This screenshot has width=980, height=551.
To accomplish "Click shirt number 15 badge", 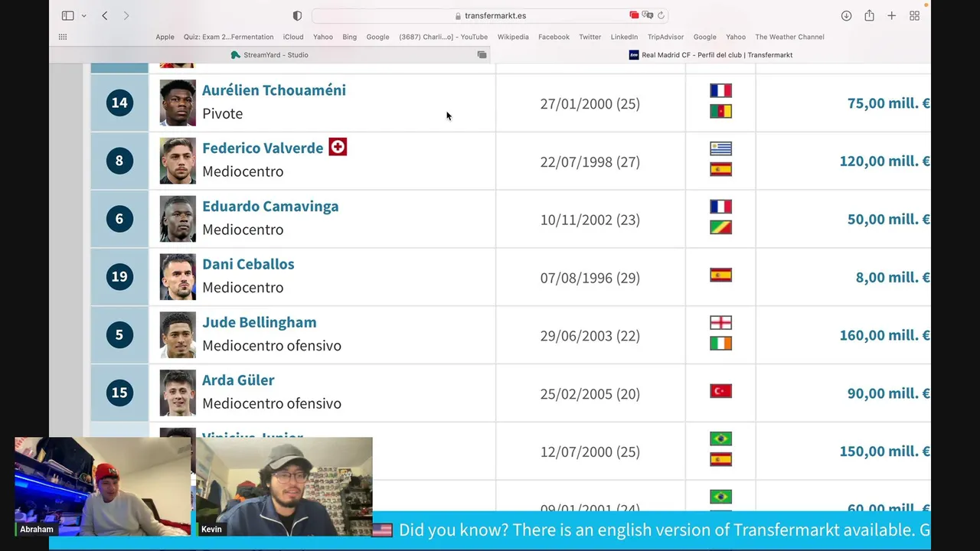I will pos(119,393).
